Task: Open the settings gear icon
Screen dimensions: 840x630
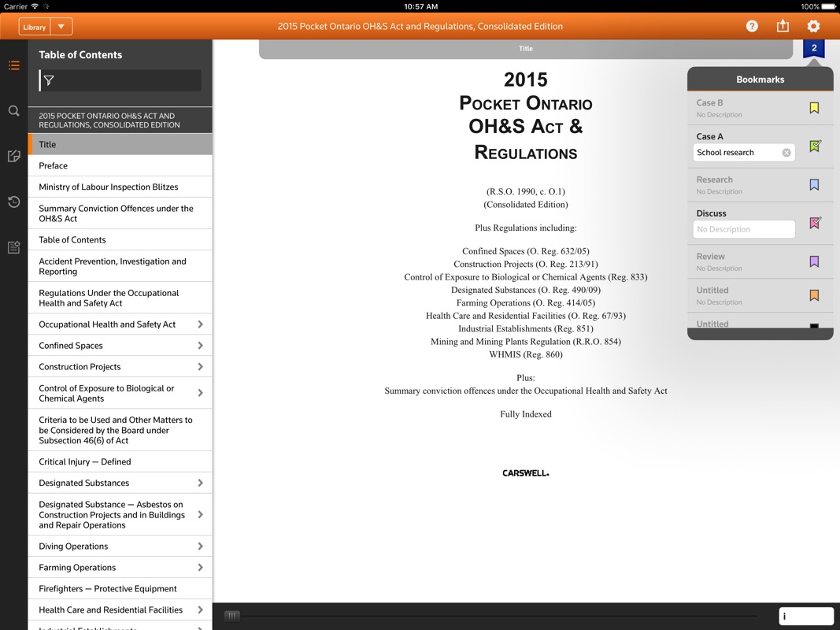Action: pyautogui.click(x=813, y=26)
